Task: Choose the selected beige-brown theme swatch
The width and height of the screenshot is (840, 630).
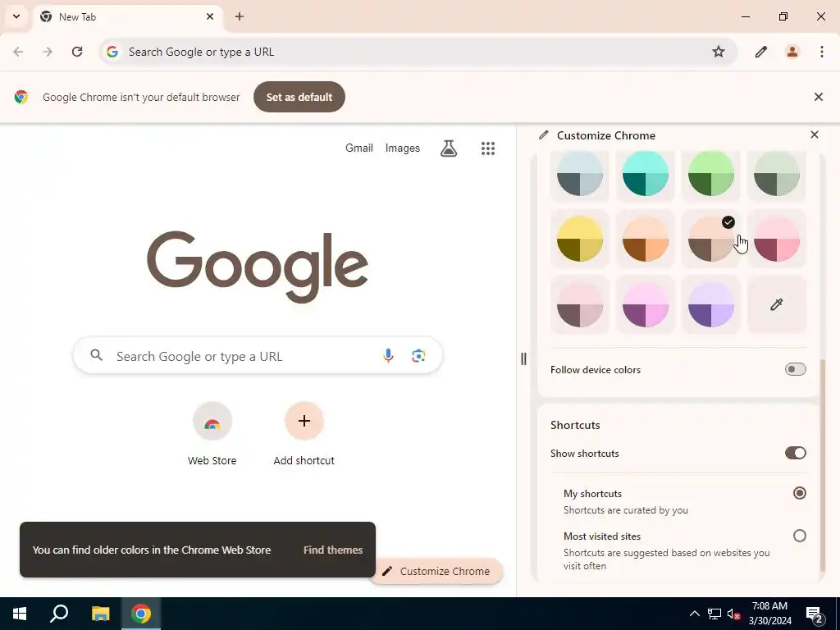Action: (710, 239)
